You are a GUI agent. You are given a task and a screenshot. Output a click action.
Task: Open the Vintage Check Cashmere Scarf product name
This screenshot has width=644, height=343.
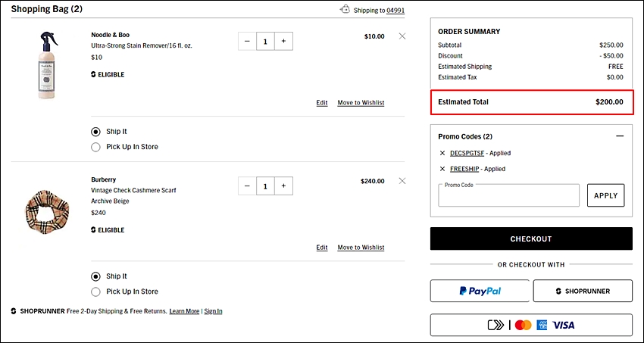click(x=133, y=190)
